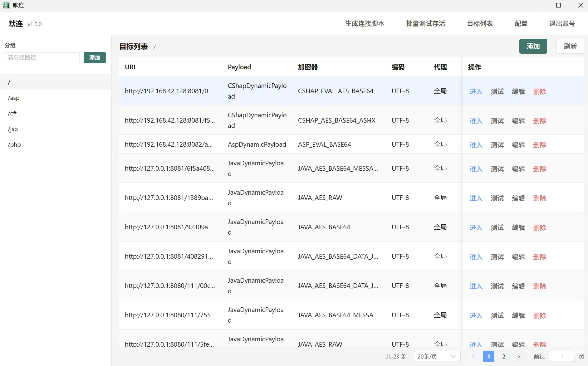Switch to the 配置 tab
Image resolution: width=588 pixels, height=366 pixels.
coord(520,24)
